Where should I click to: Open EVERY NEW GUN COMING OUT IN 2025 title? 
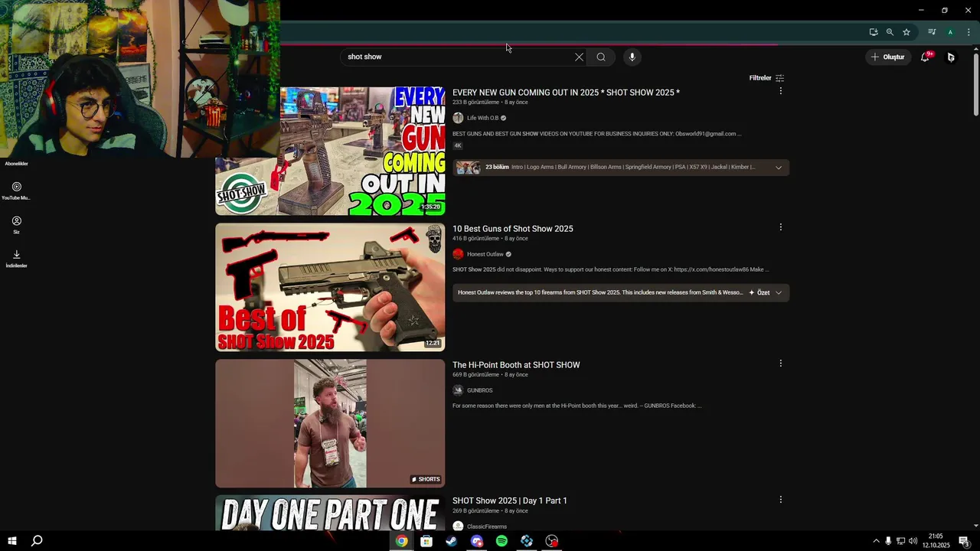click(566, 93)
